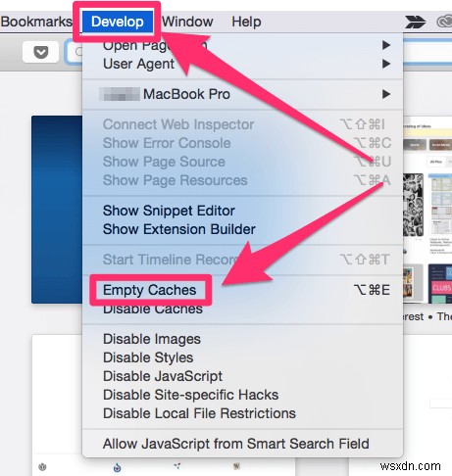452x476 pixels.
Task: Click Show Error Console item
Action: pos(242,143)
